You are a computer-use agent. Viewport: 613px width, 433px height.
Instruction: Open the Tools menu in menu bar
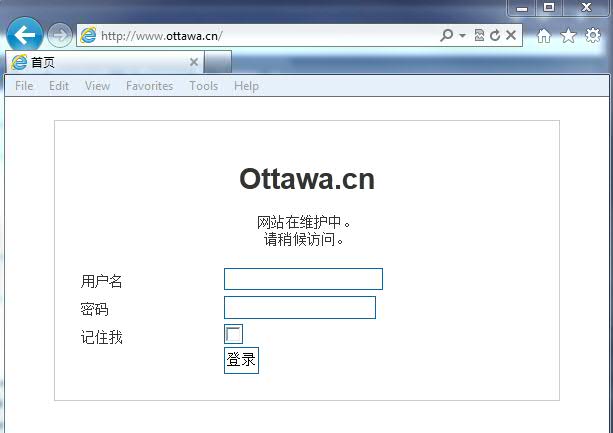(203, 86)
